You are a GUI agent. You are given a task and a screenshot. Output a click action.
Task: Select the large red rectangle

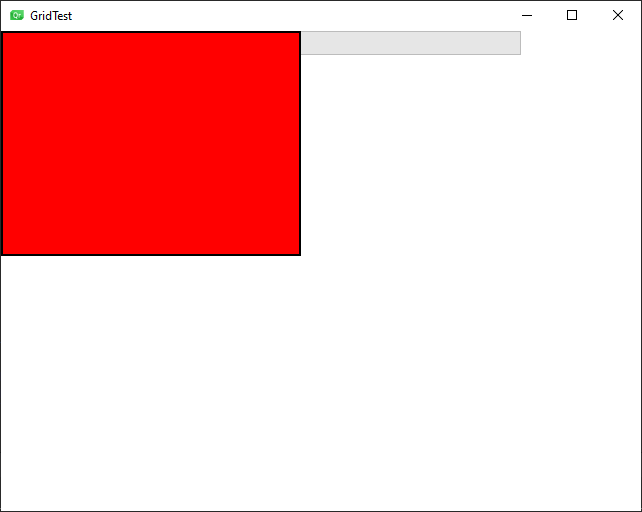(x=151, y=143)
